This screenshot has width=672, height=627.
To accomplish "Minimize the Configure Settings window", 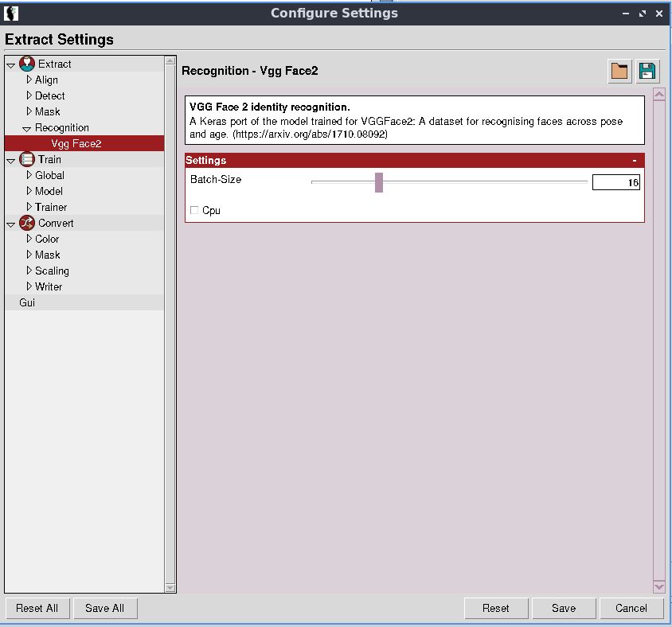I will click(626, 14).
